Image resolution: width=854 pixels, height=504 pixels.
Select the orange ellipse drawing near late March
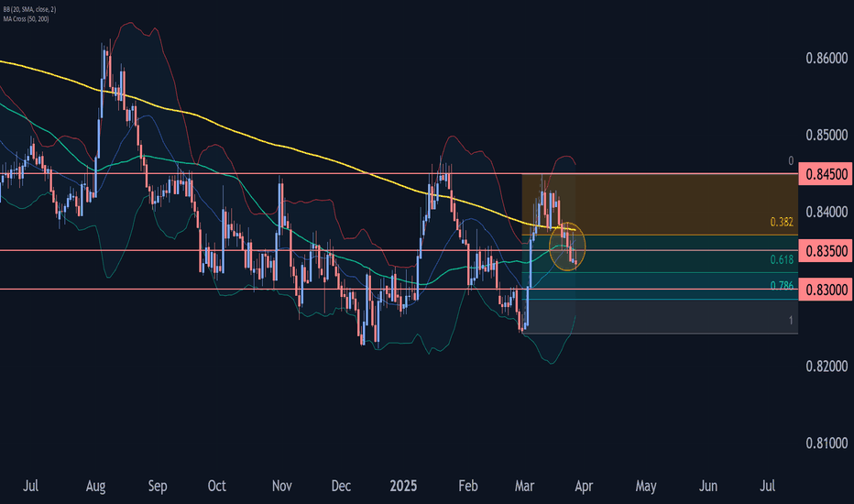567,247
